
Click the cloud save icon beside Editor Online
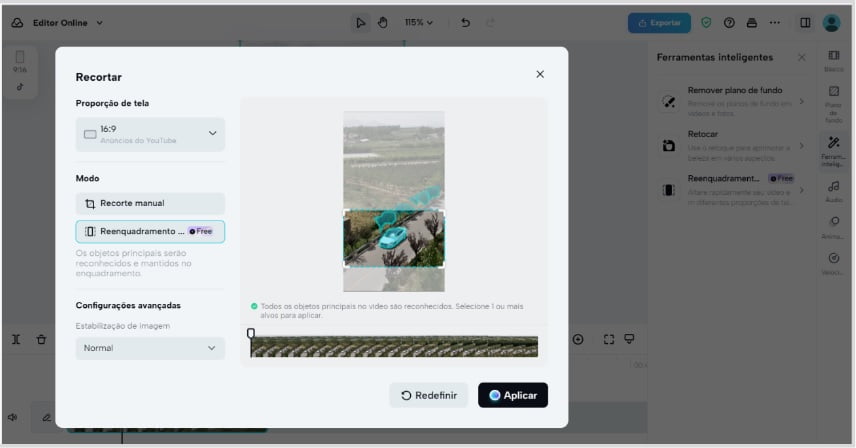pos(17,23)
